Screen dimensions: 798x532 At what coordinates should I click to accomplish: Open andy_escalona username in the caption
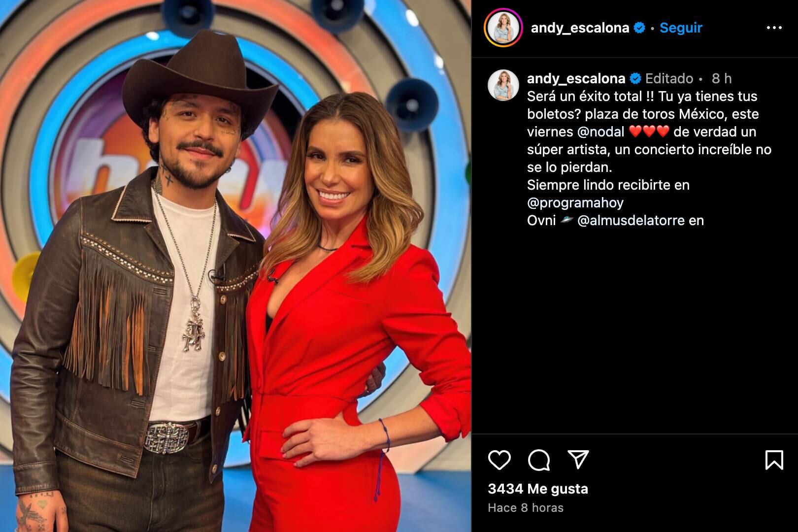pos(576,78)
